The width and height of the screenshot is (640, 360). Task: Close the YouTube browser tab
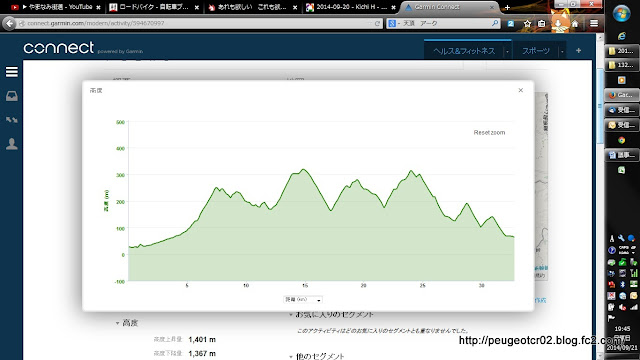pos(98,7)
